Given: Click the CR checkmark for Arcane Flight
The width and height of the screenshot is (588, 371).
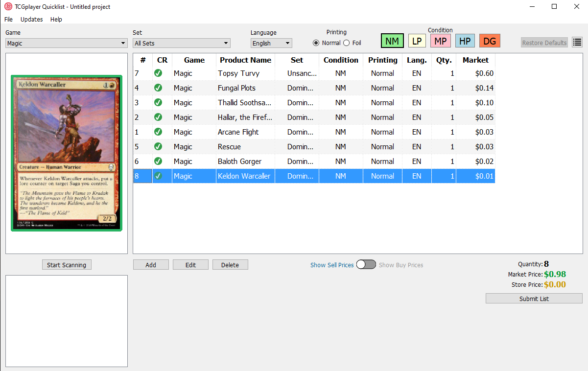Looking at the screenshot, I should tap(158, 132).
